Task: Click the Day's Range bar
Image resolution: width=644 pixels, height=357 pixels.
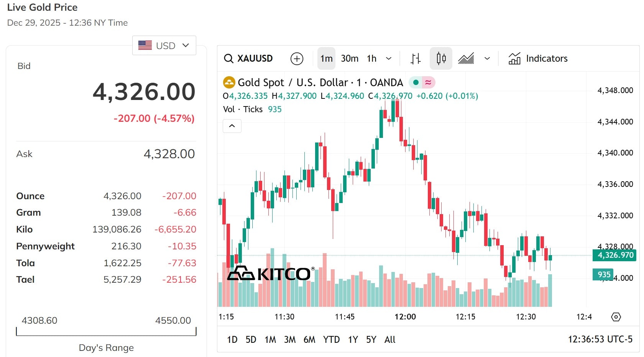Action: [106, 332]
